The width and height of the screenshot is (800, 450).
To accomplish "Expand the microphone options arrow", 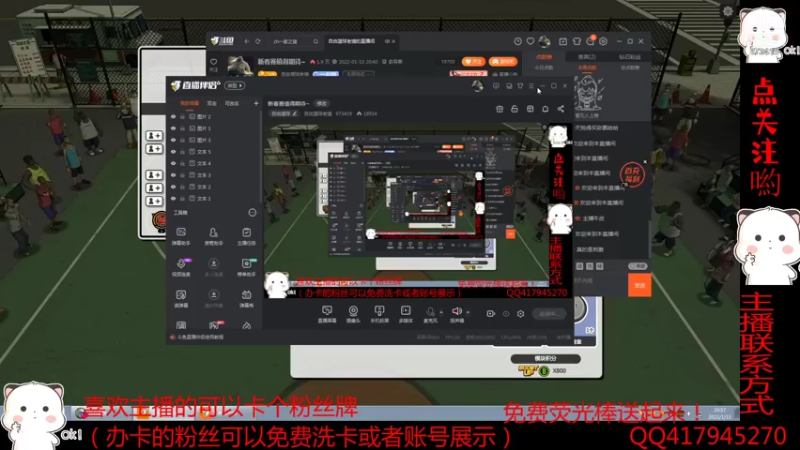I will (x=441, y=312).
